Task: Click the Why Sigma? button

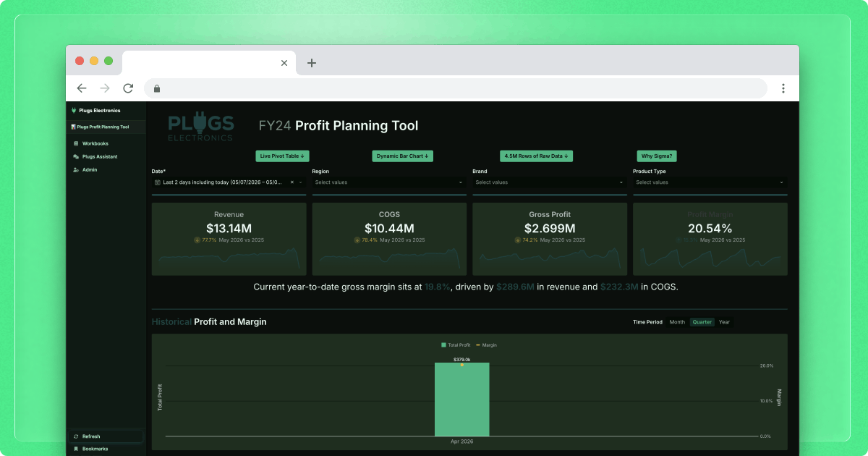Action: click(657, 156)
